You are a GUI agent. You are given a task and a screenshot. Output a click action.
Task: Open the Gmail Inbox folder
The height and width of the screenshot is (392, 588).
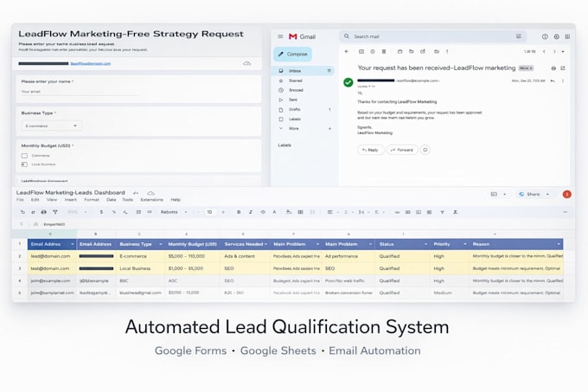pyautogui.click(x=304, y=70)
